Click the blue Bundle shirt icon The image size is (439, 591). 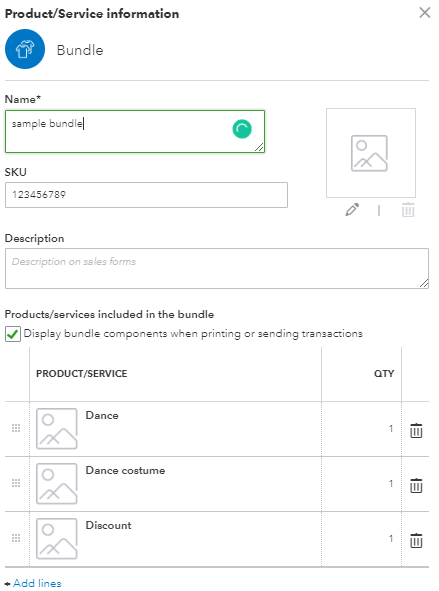[25, 49]
